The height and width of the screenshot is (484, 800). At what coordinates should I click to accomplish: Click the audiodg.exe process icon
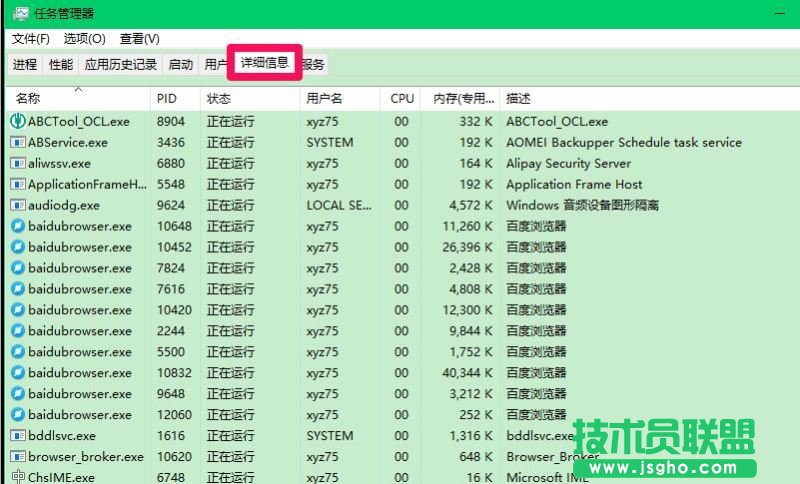(18, 205)
